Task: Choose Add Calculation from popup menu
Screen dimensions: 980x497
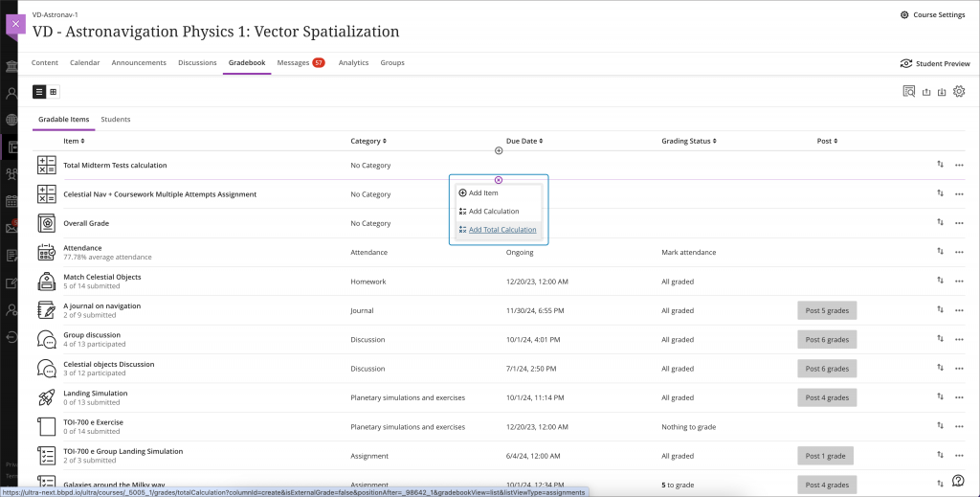Action: 494,212
